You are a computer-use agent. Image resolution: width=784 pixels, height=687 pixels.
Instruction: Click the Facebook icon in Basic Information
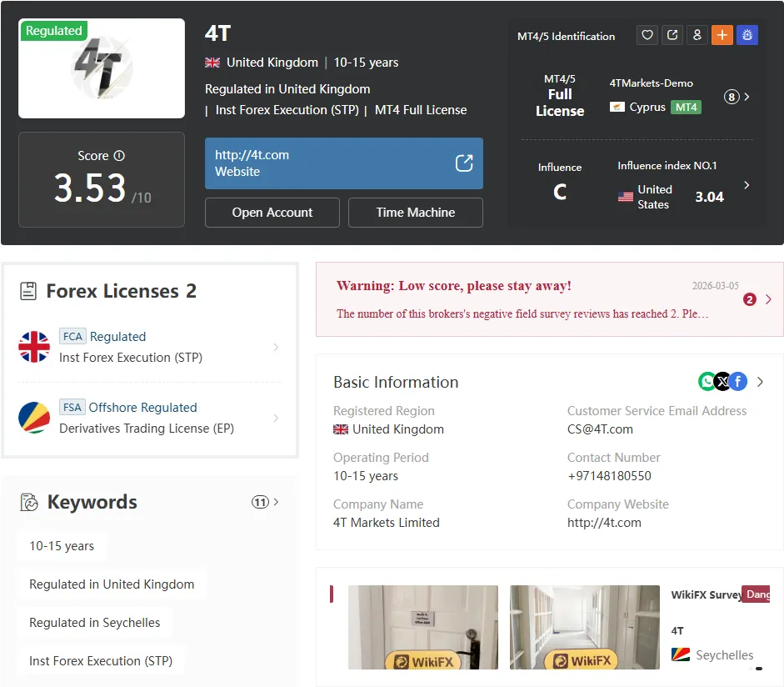pyautogui.click(x=738, y=382)
